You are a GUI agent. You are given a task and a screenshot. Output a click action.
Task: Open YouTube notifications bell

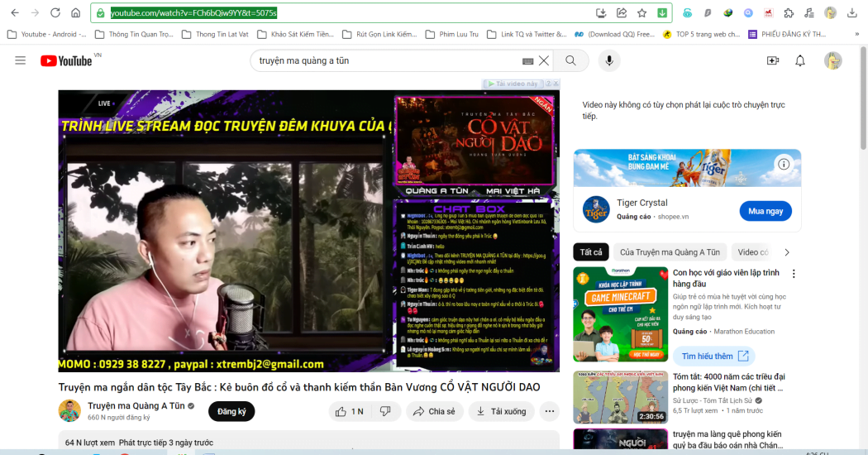[x=800, y=61]
